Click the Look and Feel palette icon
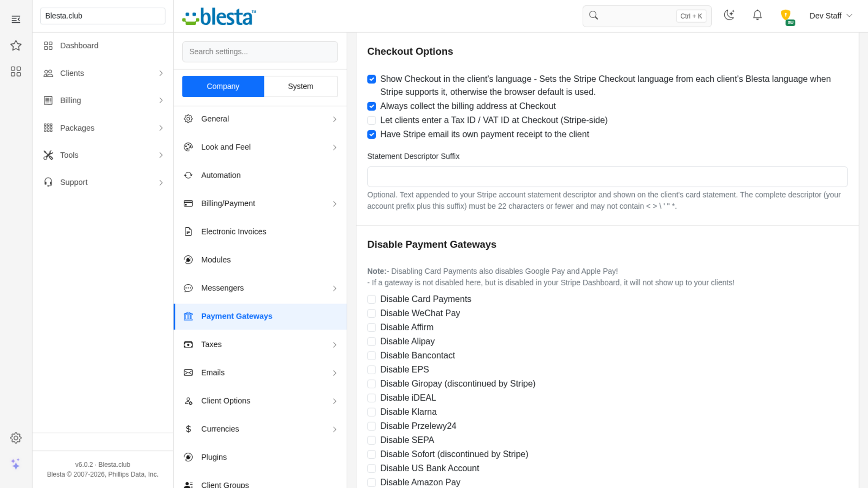 point(188,147)
